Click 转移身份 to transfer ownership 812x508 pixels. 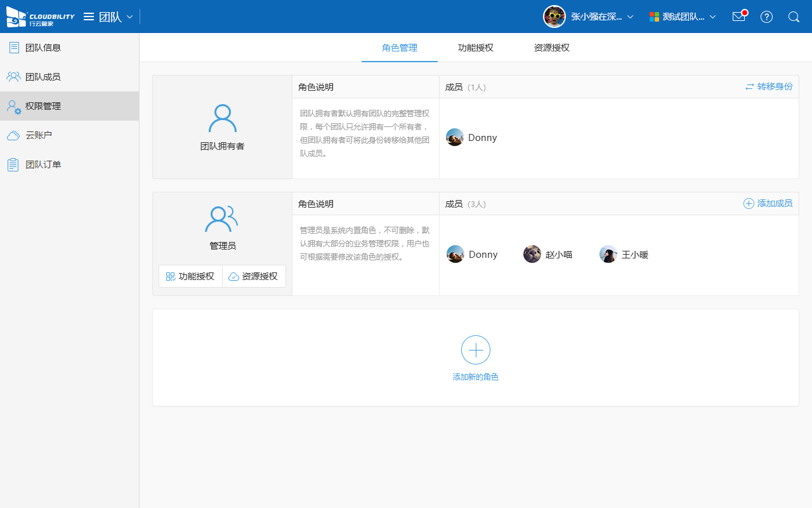tap(769, 86)
